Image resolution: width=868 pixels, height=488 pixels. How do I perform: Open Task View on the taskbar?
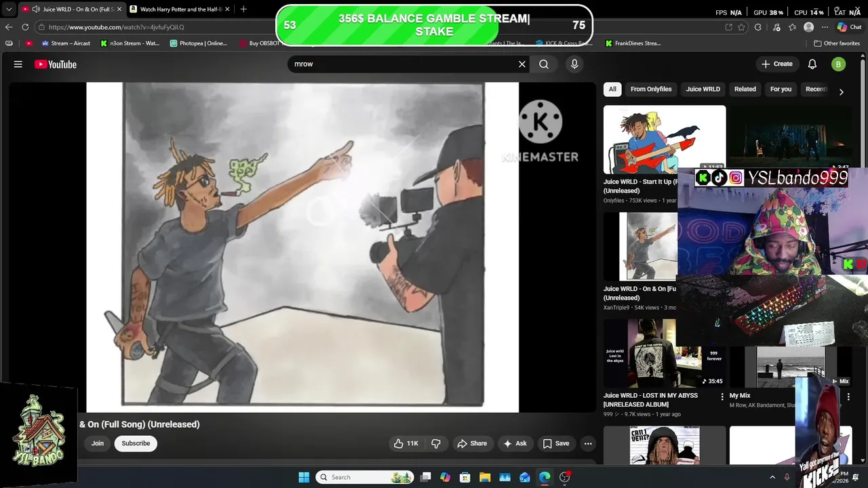tap(425, 477)
